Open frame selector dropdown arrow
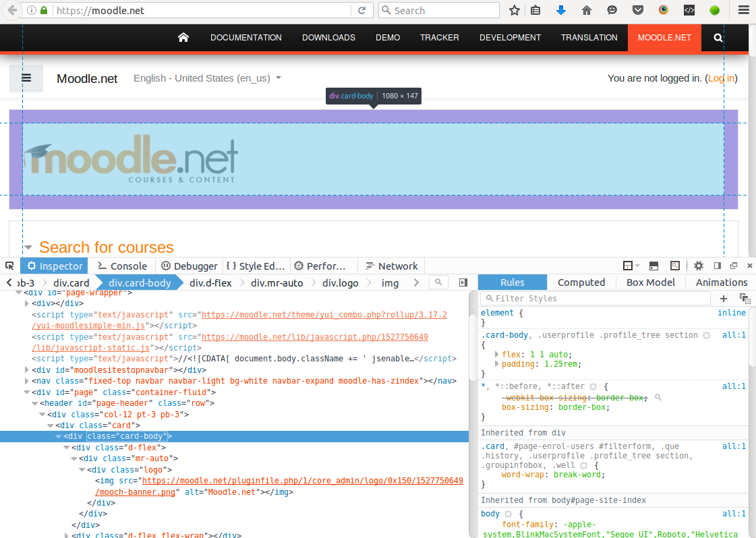The image size is (756, 538). point(637,266)
